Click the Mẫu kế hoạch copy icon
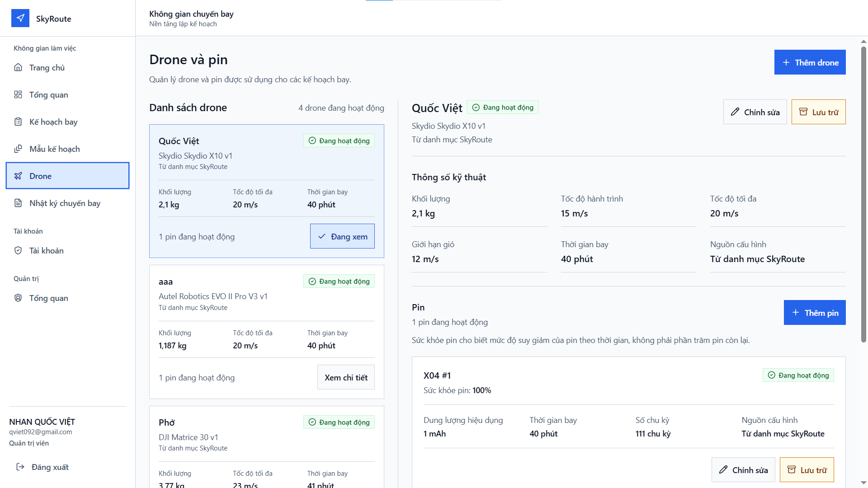 (18, 149)
